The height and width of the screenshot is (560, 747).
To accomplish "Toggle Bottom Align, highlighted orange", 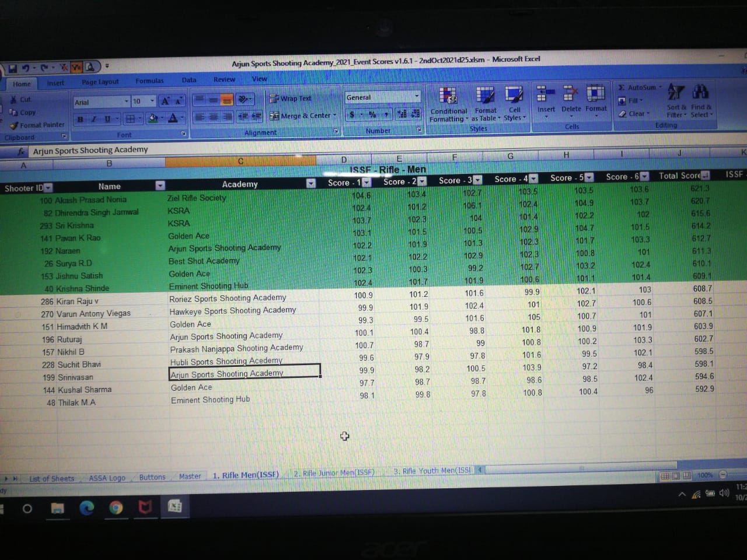I will click(x=227, y=100).
